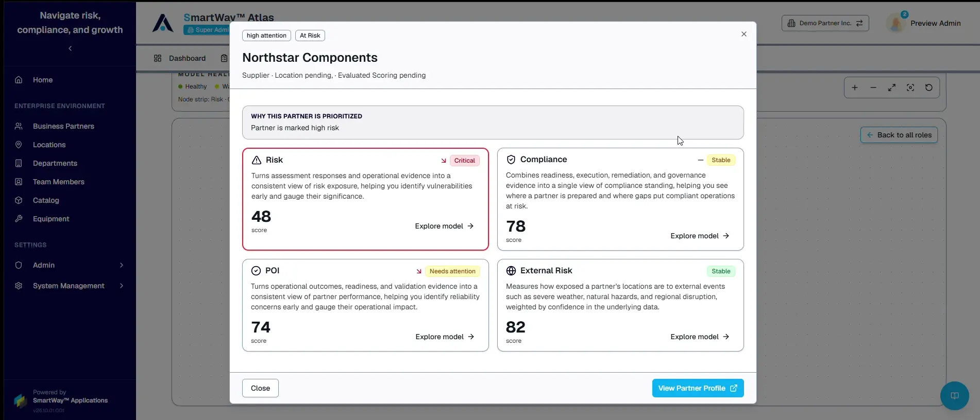Explore model for the Risk card
Image resolution: width=980 pixels, height=420 pixels.
click(x=444, y=226)
